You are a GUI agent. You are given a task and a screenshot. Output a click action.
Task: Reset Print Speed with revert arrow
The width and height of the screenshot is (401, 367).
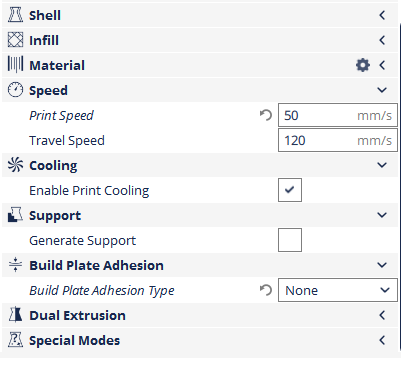pyautogui.click(x=266, y=115)
